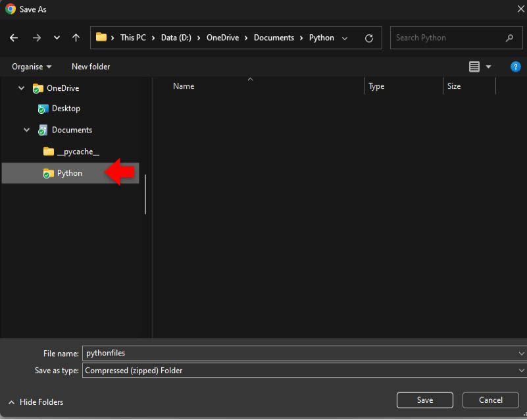Sort by Type column header
This screenshot has height=420, width=527.
click(x=376, y=86)
